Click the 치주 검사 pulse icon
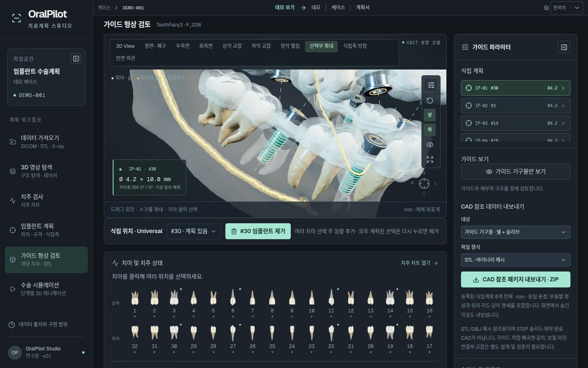The width and height of the screenshot is (588, 368). [13, 201]
